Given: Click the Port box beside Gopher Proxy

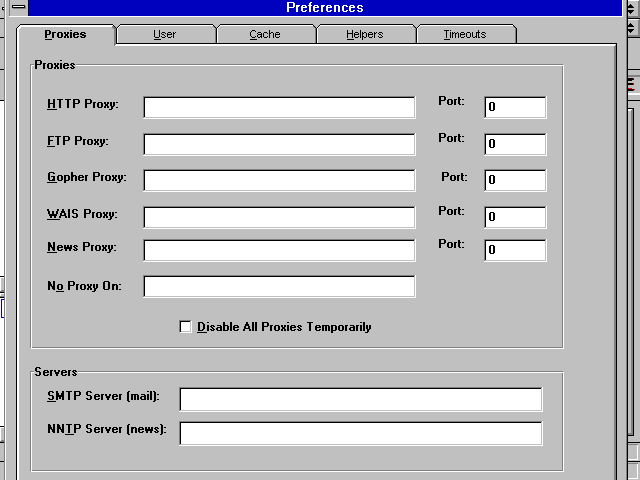Looking at the screenshot, I should coord(515,180).
